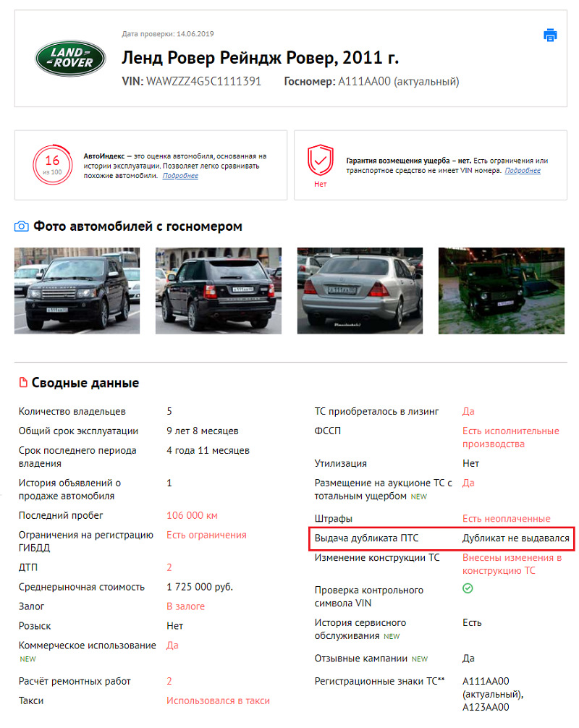Click the Land Rover logo

(71, 59)
